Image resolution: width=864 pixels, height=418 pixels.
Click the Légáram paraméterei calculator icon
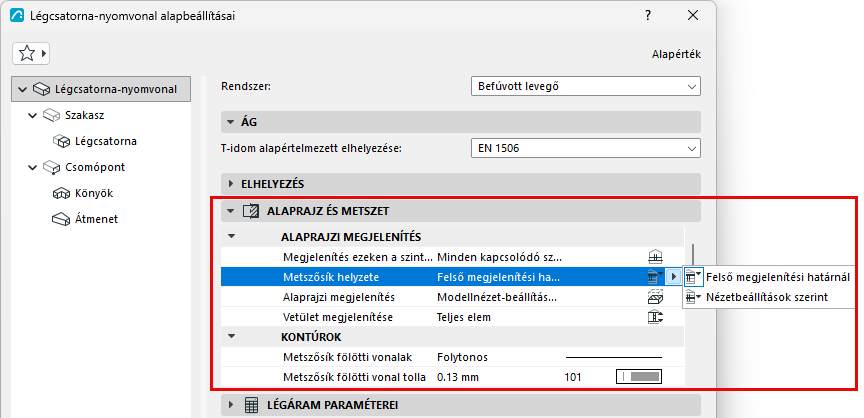pos(251,406)
